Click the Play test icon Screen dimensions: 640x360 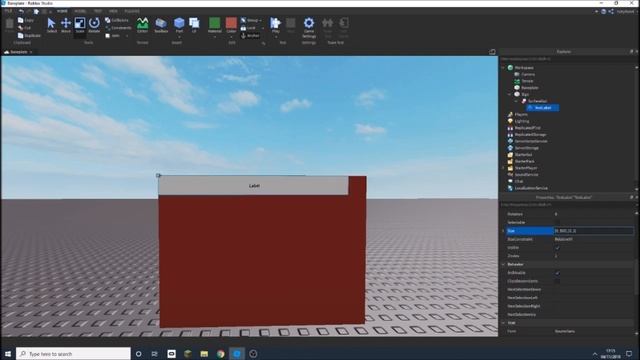pyautogui.click(x=276, y=23)
